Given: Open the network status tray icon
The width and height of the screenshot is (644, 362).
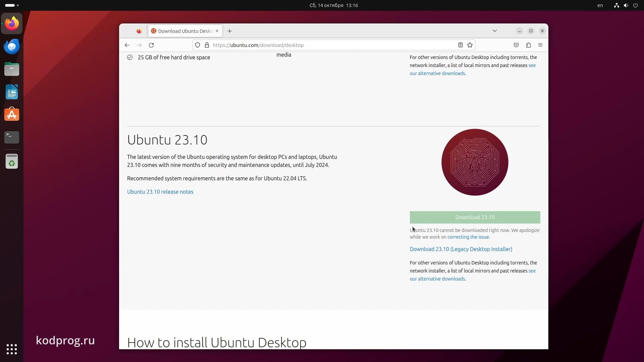Looking at the screenshot, I should tap(616, 5).
